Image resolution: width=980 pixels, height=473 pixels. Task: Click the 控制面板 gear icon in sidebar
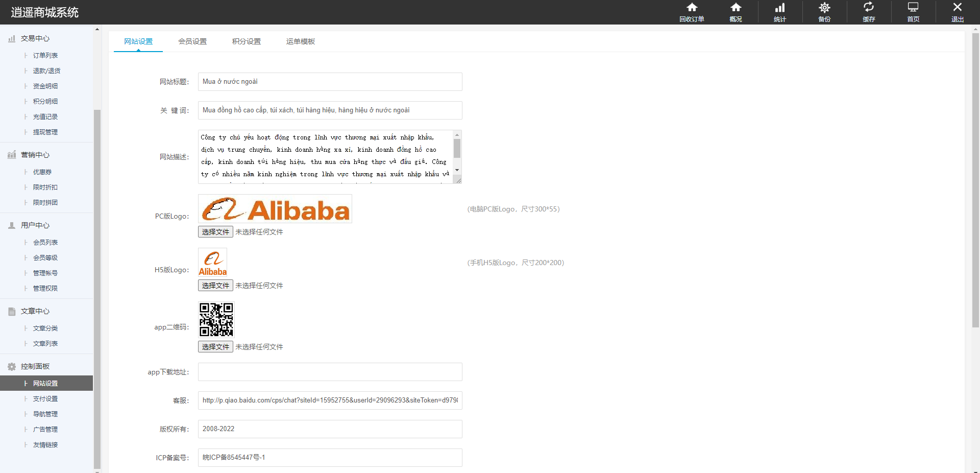pyautogui.click(x=12, y=366)
